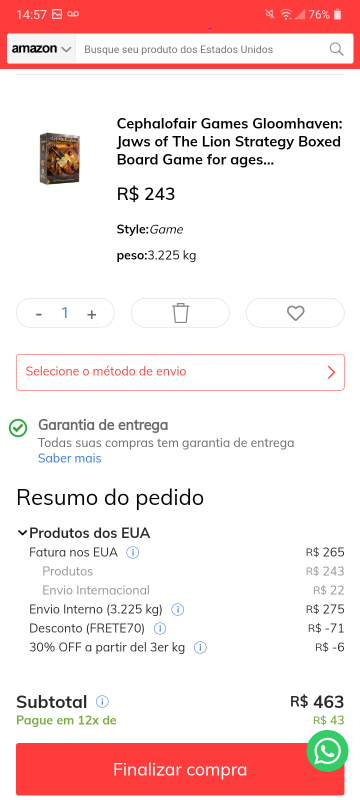Viewport: 360px width, 800px height.
Task: Increase quantity with plus button
Action: coord(91,314)
